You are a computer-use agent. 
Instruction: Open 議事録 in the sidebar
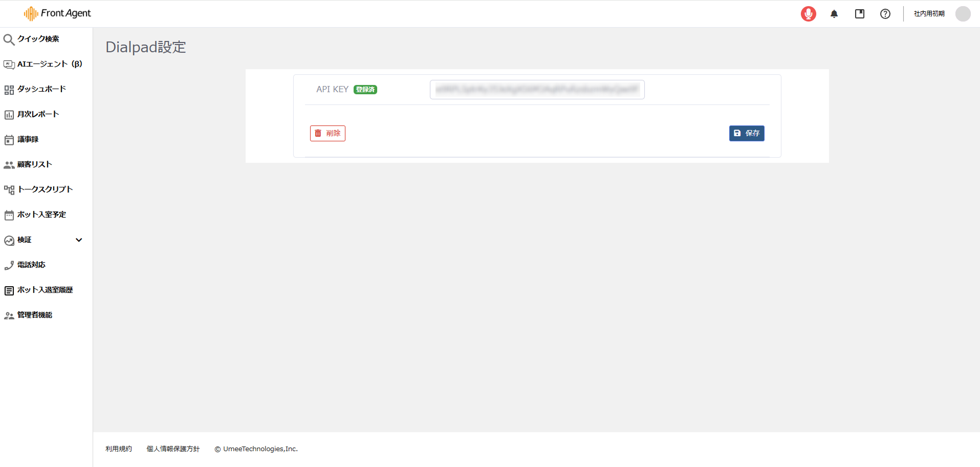click(28, 139)
